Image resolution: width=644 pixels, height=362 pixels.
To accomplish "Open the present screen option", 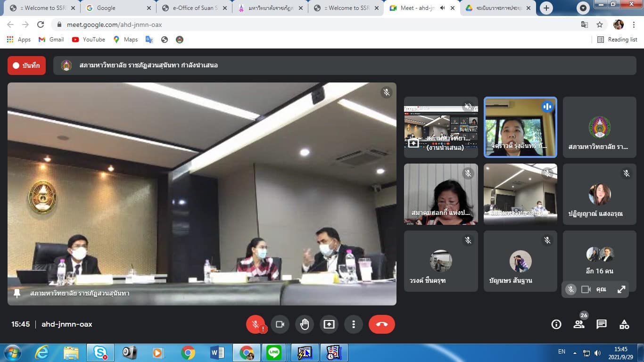I will coord(329,324).
